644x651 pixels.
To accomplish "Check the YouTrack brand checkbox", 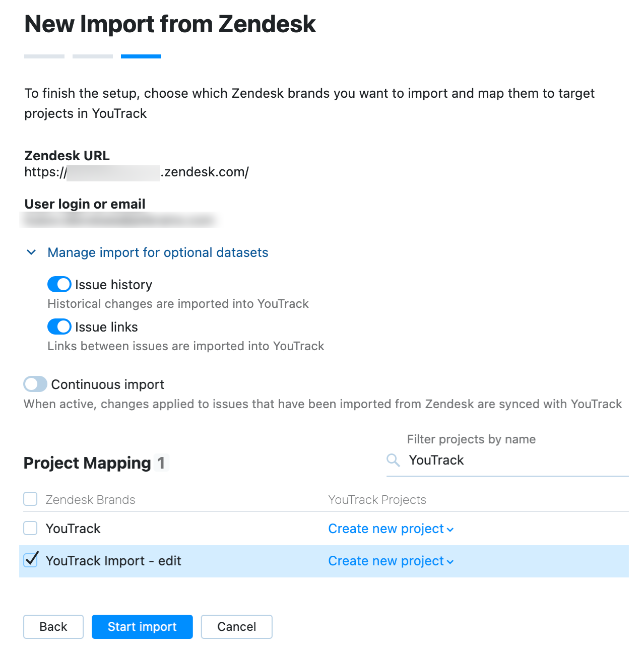I will click(x=30, y=529).
